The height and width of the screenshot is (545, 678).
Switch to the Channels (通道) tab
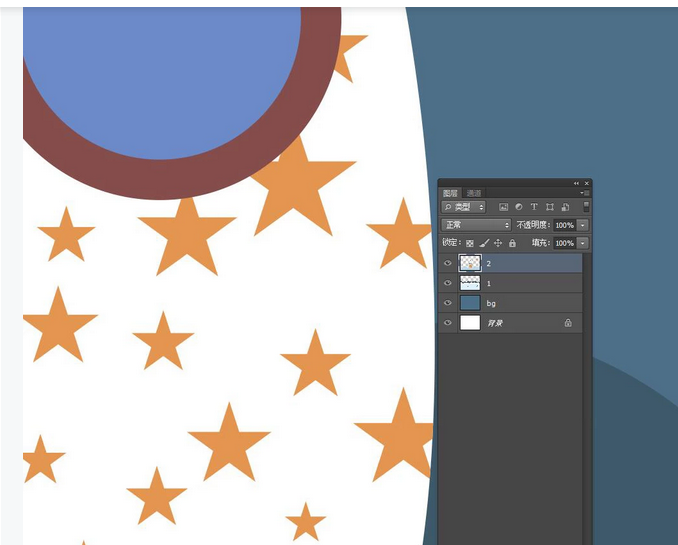[474, 193]
